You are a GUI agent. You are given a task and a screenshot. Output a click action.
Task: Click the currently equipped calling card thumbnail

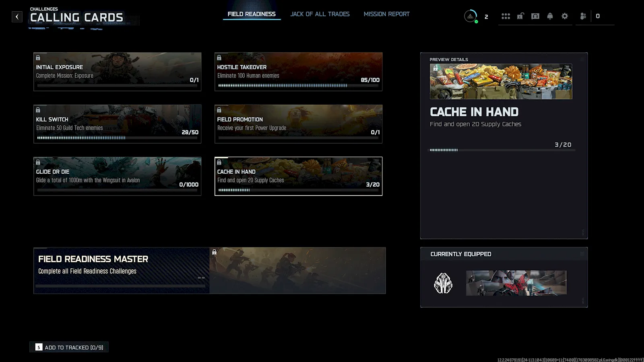pos(516,283)
